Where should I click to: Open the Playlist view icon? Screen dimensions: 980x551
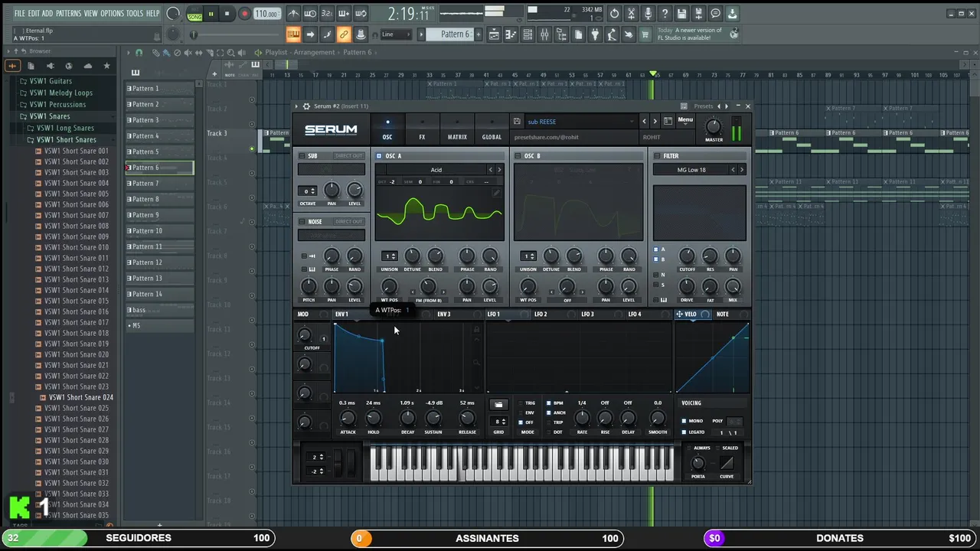(x=494, y=34)
